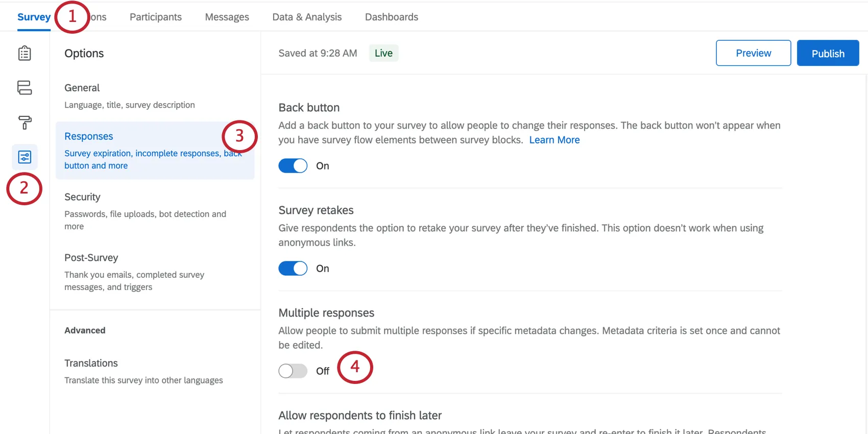Disable the Survey retakes toggle
Viewport: 868px width, 434px height.
pos(293,269)
